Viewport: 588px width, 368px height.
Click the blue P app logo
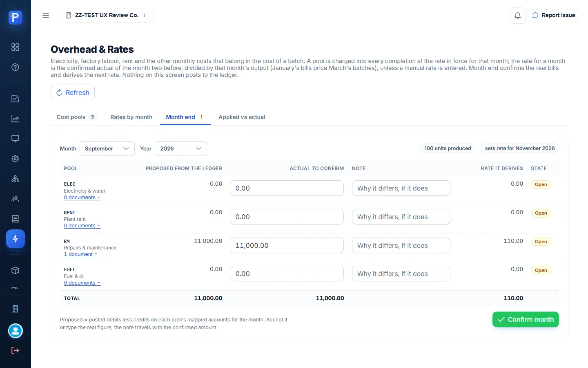[15, 18]
